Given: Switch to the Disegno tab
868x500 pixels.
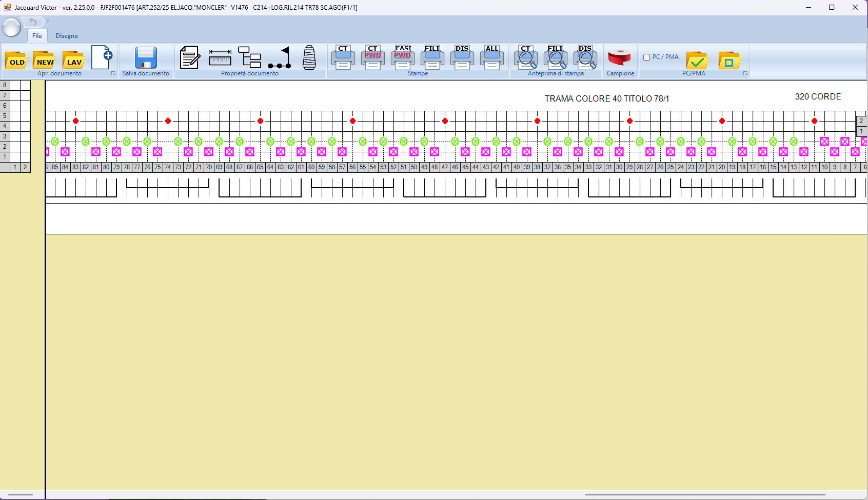Looking at the screenshot, I should tap(67, 36).
